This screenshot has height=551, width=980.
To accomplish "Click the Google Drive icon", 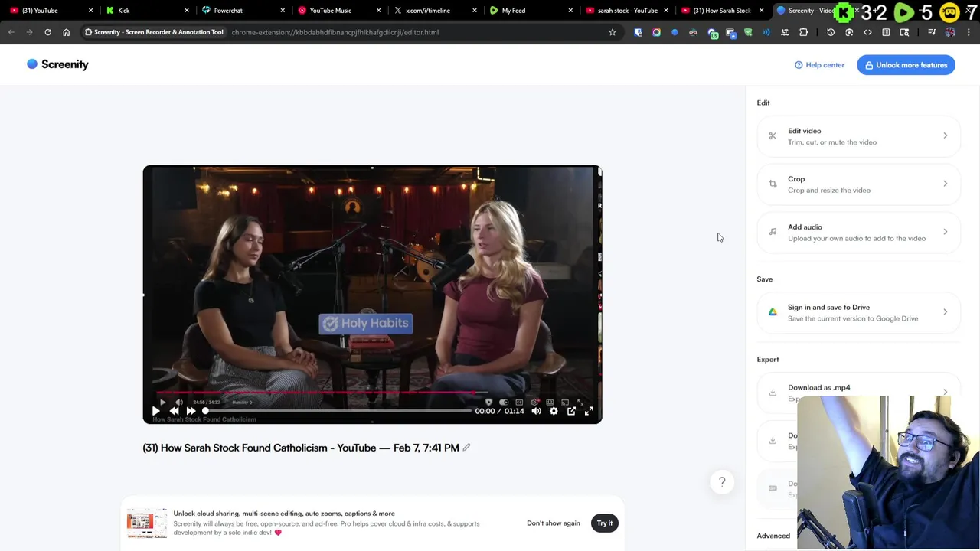I will click(x=773, y=312).
